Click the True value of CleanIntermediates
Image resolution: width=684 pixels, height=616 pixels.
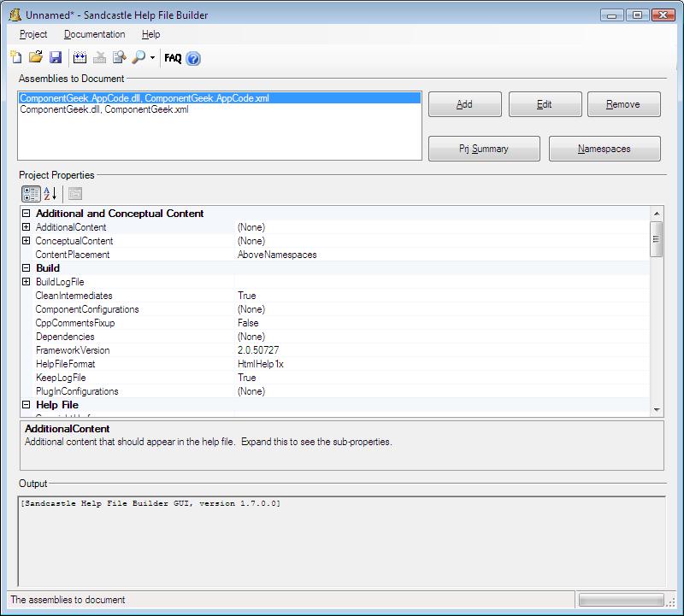(x=247, y=296)
